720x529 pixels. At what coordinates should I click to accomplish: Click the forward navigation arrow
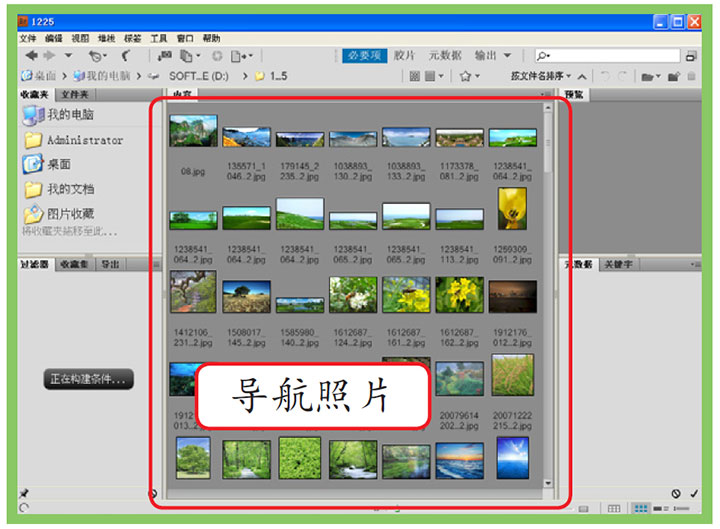[50, 56]
